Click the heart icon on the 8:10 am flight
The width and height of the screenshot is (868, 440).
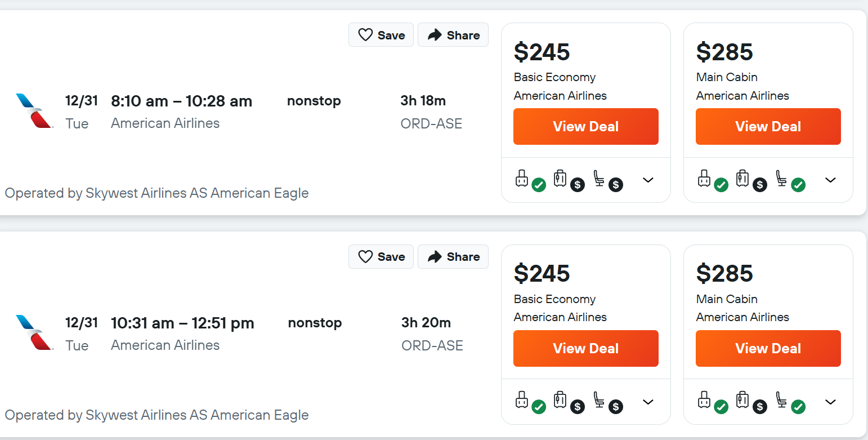[x=366, y=35]
